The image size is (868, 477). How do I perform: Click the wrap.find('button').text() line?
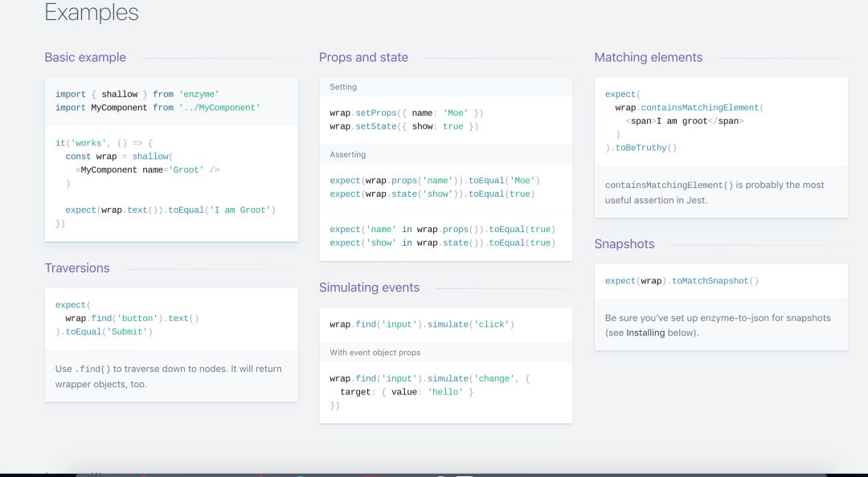click(132, 318)
